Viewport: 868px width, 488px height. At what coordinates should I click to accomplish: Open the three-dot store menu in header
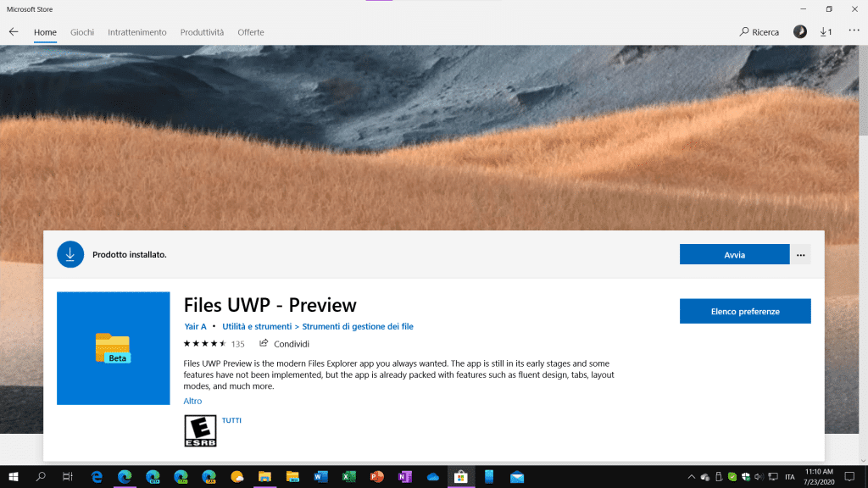[854, 31]
